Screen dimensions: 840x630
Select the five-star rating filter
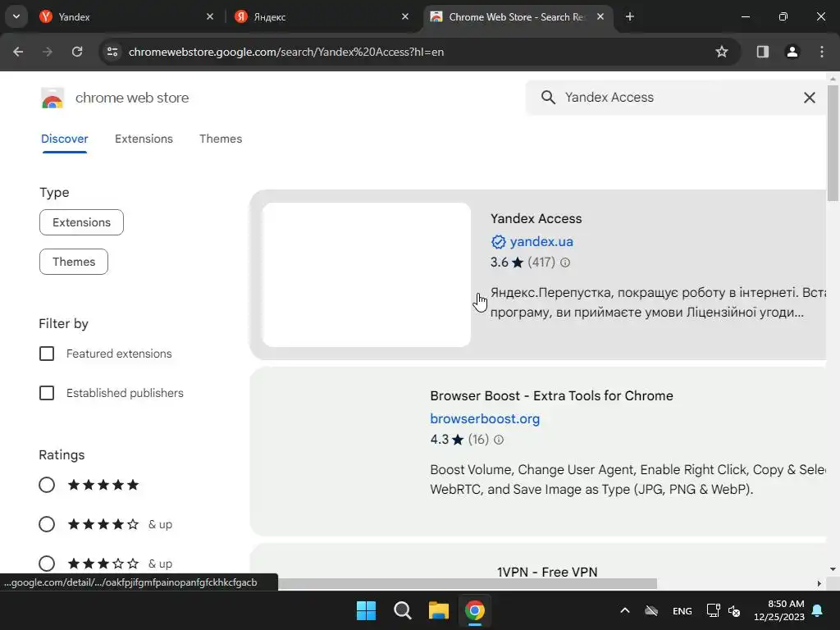point(47,485)
